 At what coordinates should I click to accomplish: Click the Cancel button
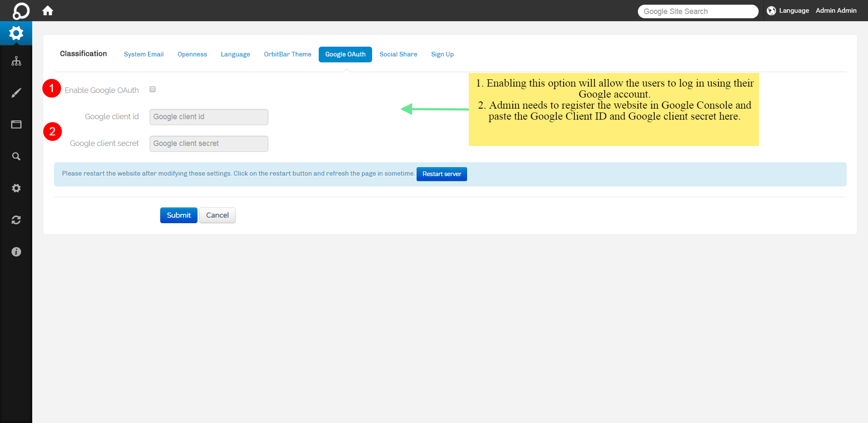(217, 215)
